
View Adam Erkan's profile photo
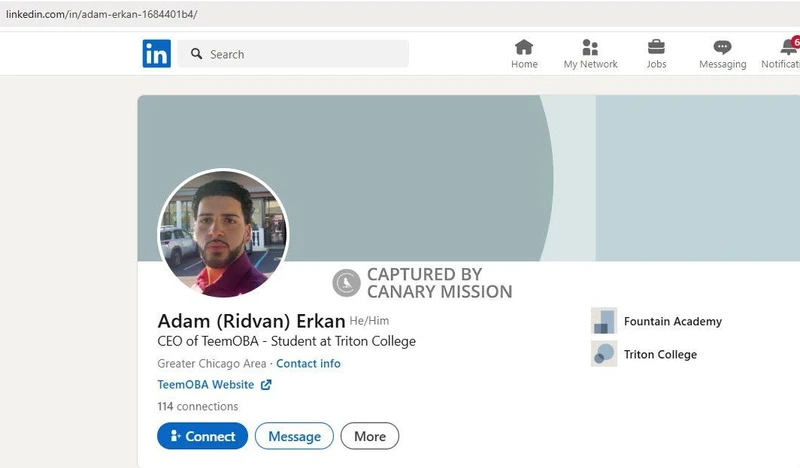pos(223,233)
